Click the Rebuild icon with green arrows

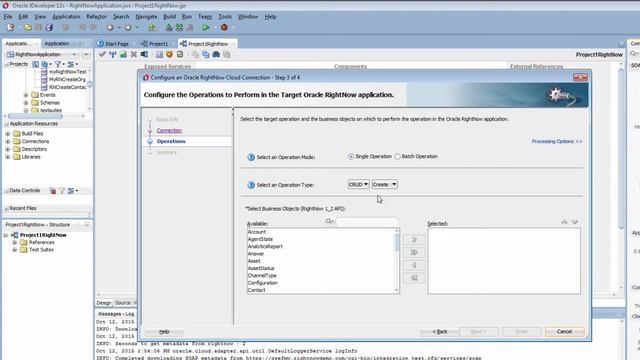coord(180,27)
